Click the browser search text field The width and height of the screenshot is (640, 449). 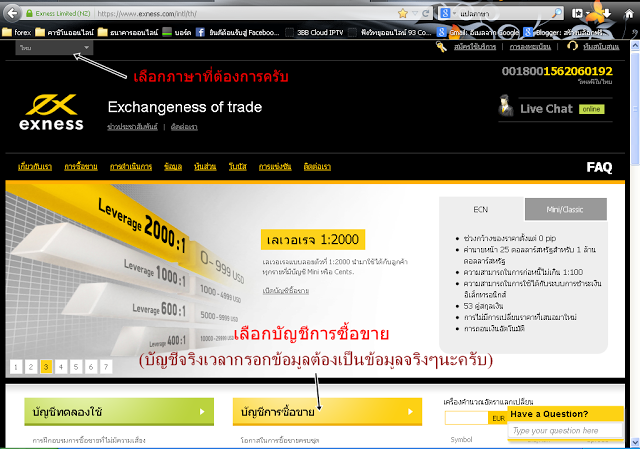[504, 13]
